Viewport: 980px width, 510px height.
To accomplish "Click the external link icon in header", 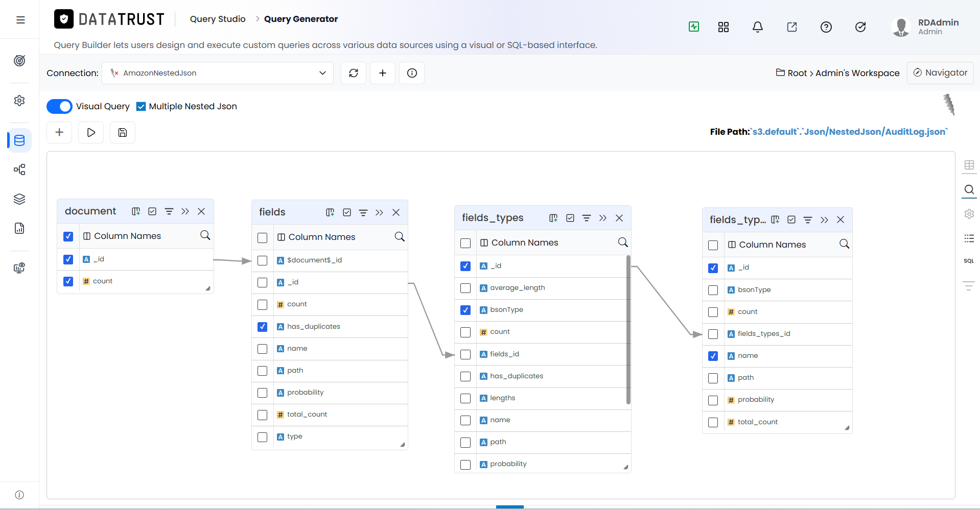I will tap(792, 27).
